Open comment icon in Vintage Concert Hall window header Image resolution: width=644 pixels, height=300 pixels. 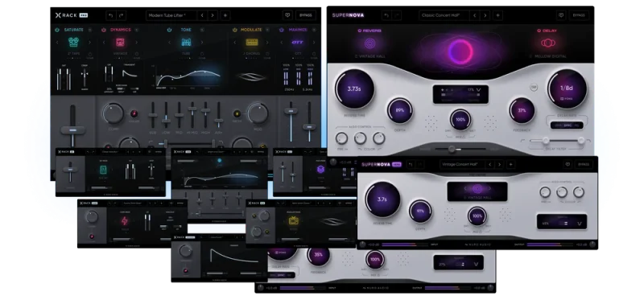click(568, 164)
